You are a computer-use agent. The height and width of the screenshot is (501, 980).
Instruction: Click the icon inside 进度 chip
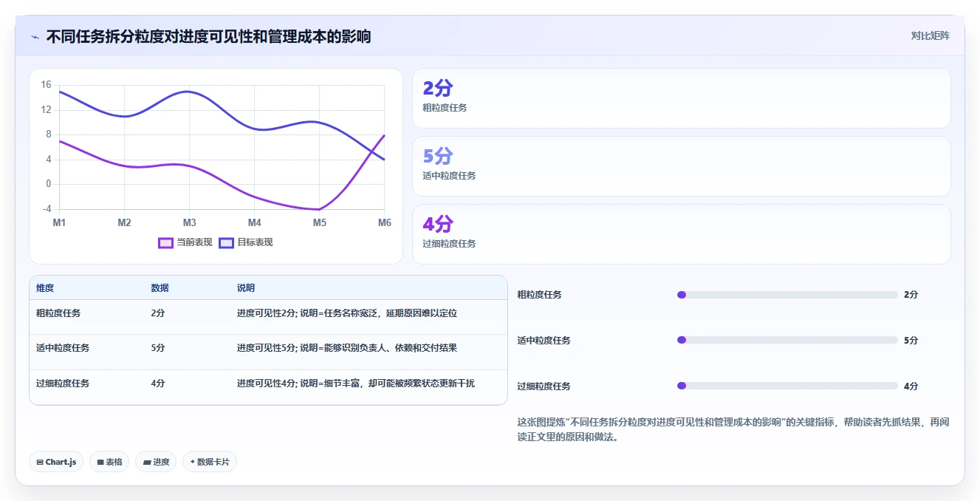[x=147, y=462]
